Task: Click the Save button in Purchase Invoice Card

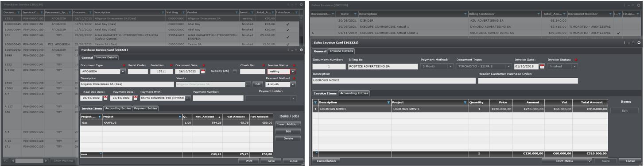Action: [x=271, y=161]
